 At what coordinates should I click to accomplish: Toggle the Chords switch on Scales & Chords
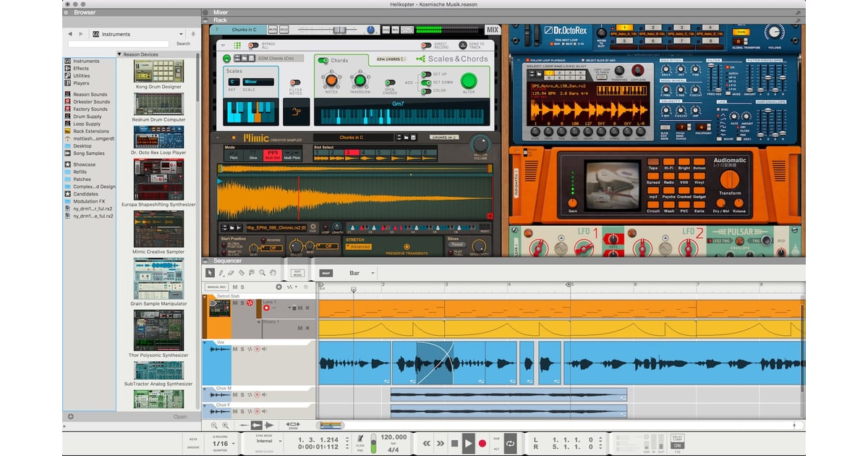tap(323, 60)
